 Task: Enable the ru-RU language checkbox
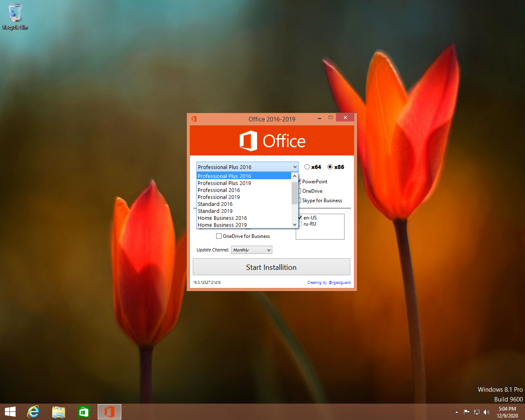(300, 224)
